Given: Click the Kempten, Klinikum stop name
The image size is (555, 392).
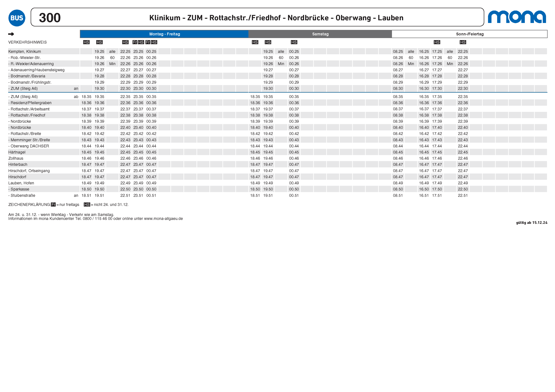Looking at the screenshot, I should 25,51.
